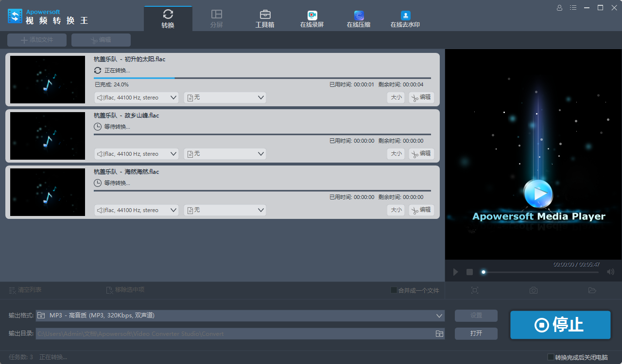Click the 等待转换 clock icon for 故乡山峰.flac
This screenshot has width=622, height=364.
click(98, 127)
